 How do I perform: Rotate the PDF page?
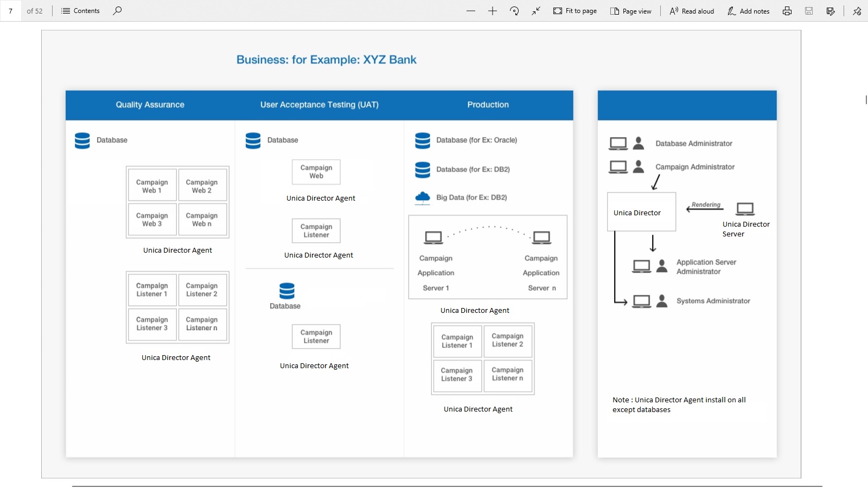pos(514,11)
